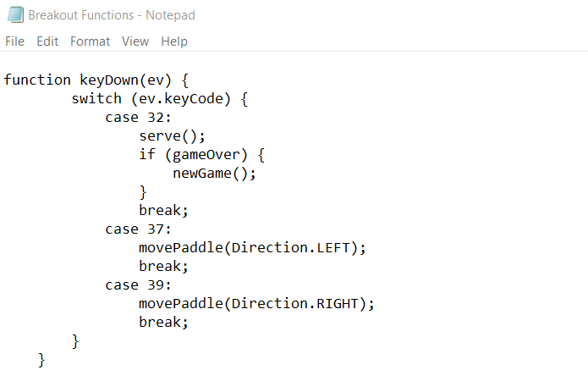This screenshot has height=370, width=588.
Task: Open the Help menu
Action: coord(173,41)
